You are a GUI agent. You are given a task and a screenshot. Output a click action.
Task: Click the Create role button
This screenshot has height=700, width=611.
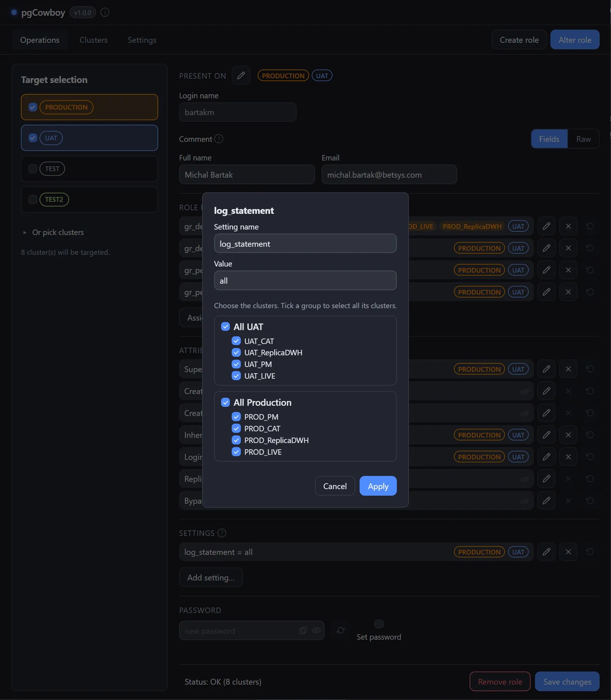coord(519,40)
